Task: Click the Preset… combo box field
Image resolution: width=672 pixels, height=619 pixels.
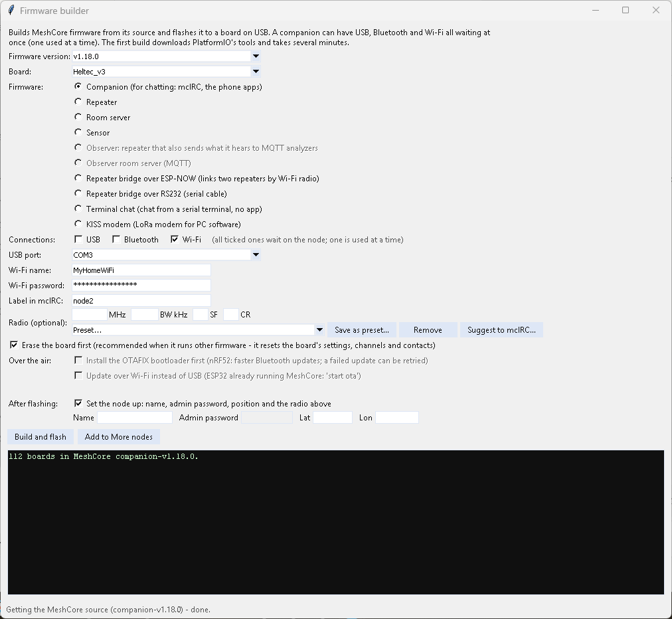Action: [198, 330]
